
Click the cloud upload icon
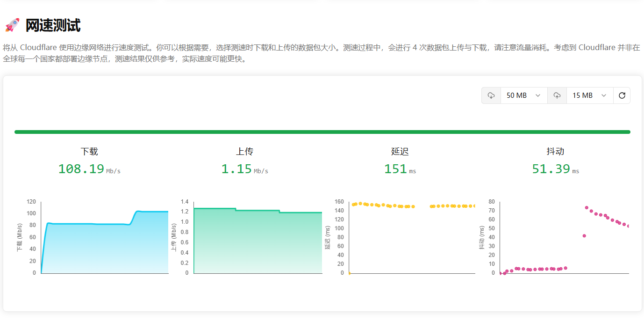coord(557,95)
